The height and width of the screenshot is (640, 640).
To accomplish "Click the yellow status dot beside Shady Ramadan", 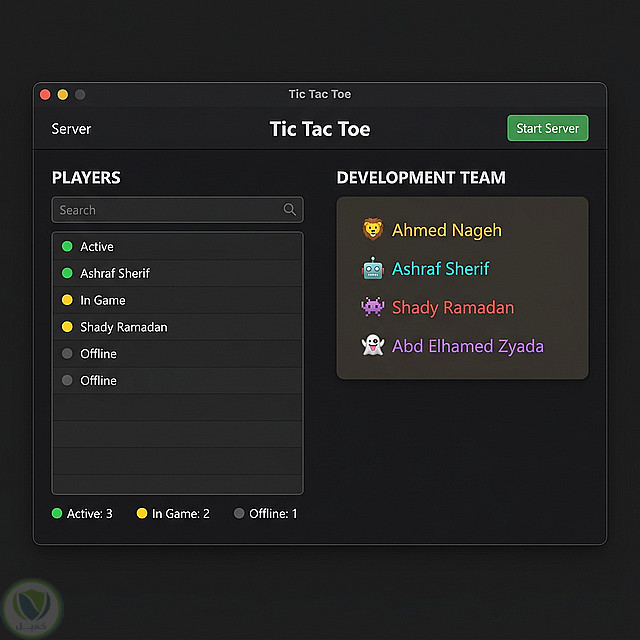I will 67,327.
